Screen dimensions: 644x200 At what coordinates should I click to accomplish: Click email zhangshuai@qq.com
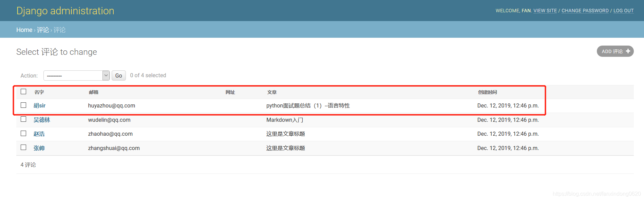114,148
